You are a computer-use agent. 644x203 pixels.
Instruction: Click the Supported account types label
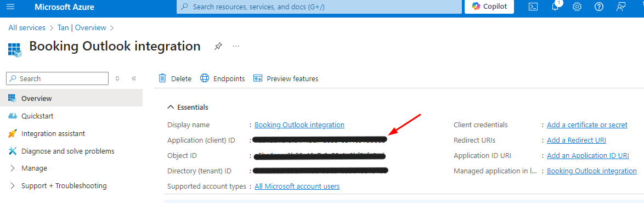(207, 186)
